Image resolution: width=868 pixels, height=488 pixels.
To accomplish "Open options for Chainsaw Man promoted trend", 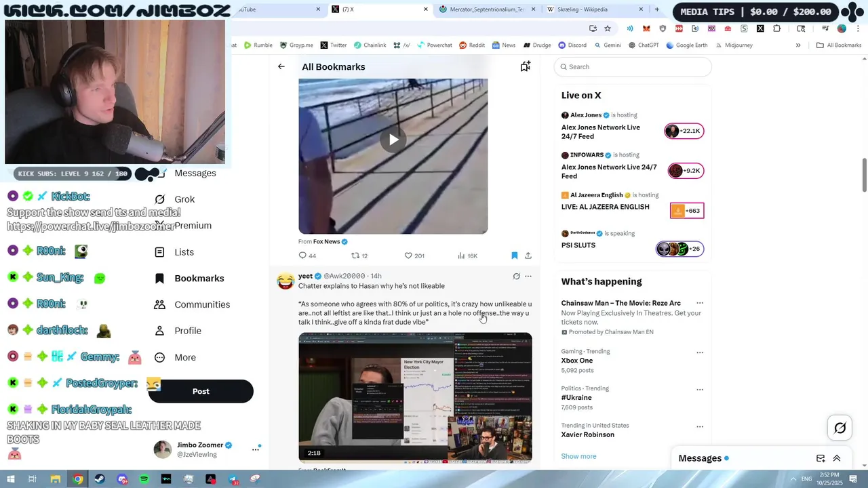I will pos(700,303).
